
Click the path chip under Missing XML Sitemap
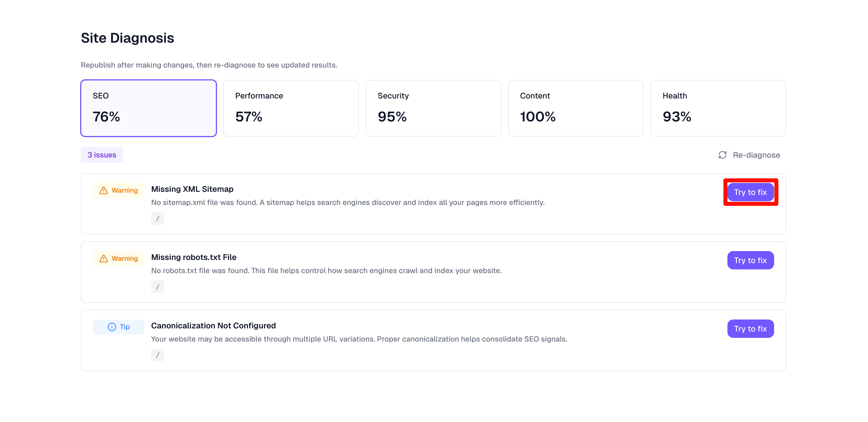157,218
